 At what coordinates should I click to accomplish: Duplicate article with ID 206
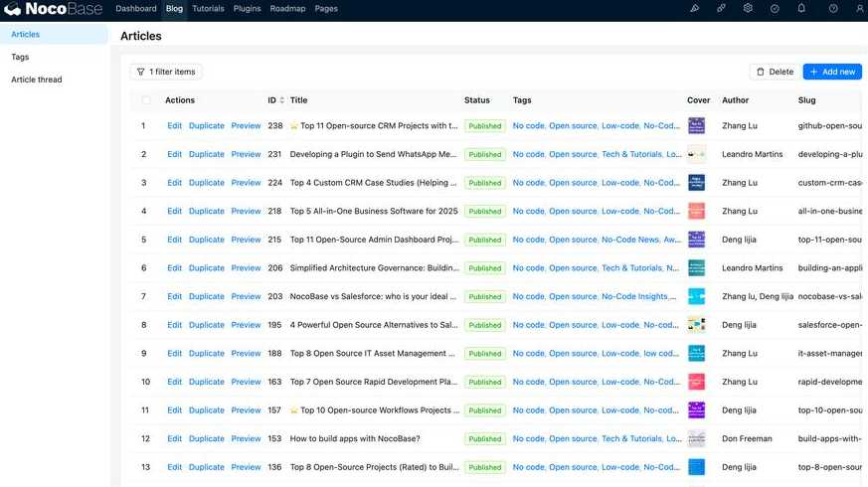click(x=207, y=268)
